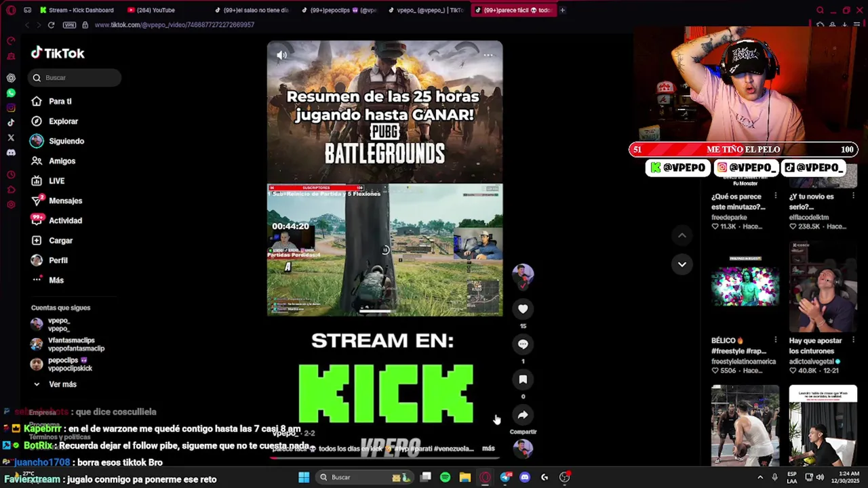Image resolution: width=868 pixels, height=488 pixels.
Task: Click the freedeparke author name
Action: [x=729, y=218]
